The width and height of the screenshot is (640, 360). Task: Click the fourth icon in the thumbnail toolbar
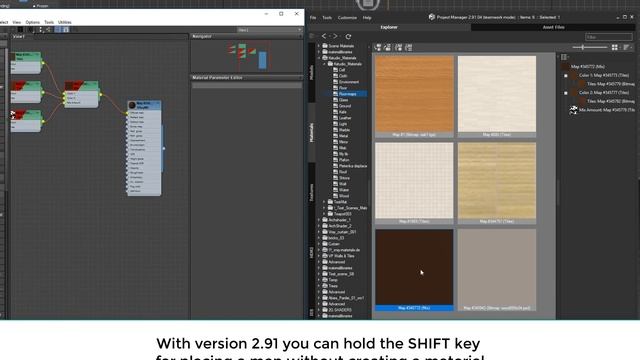tap(409, 48)
